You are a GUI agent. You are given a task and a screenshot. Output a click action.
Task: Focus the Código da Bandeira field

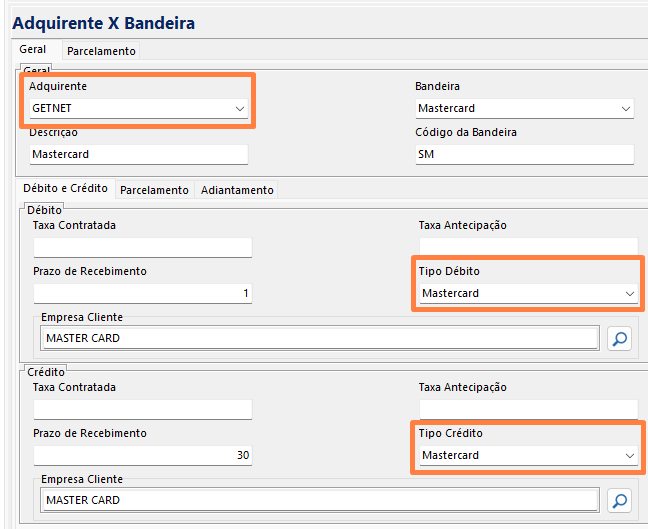click(524, 155)
